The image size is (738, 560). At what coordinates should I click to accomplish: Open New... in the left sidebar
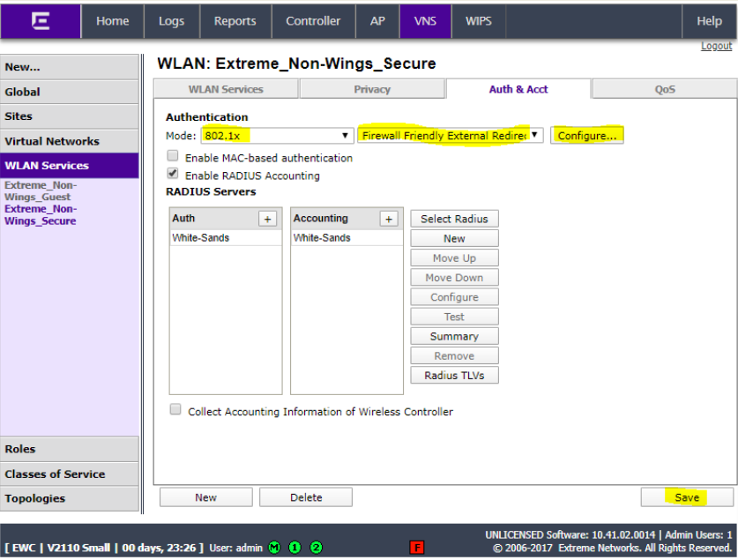[69, 67]
